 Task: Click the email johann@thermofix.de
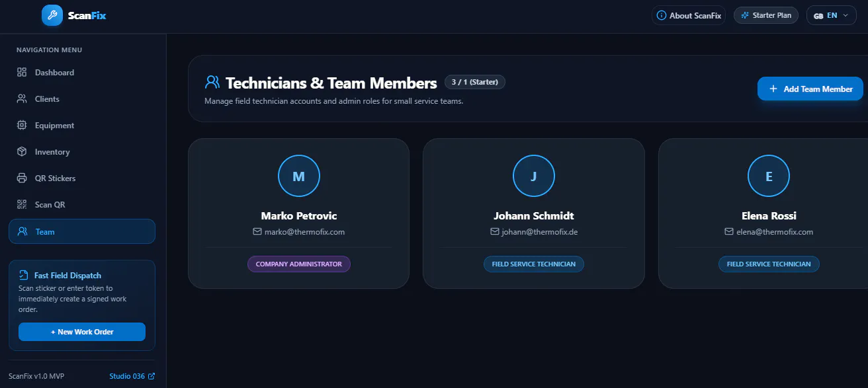tap(540, 232)
